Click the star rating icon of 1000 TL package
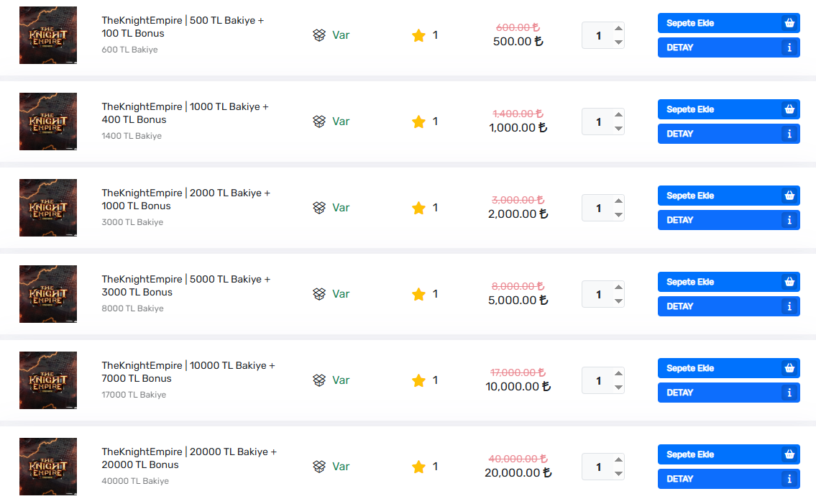Image resolution: width=816 pixels, height=504 pixels. tap(418, 122)
